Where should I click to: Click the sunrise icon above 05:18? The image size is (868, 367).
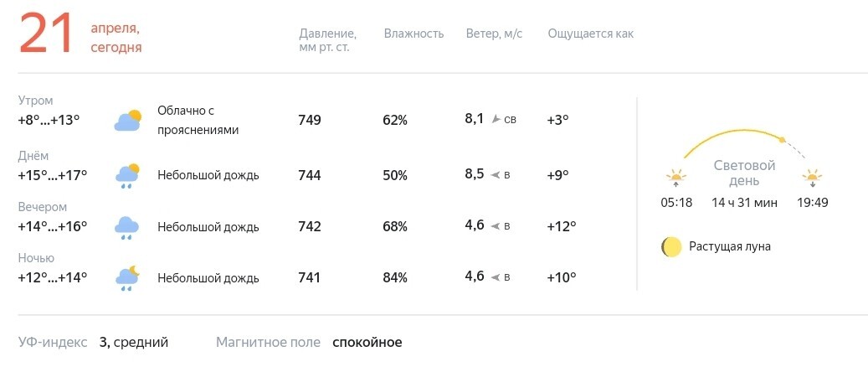point(676,178)
